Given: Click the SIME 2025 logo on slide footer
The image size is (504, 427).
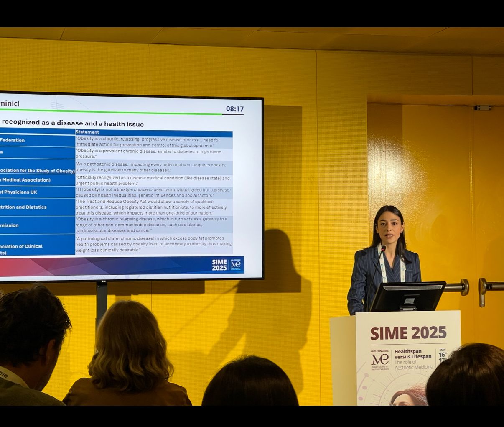Looking at the screenshot, I should tap(219, 265).
